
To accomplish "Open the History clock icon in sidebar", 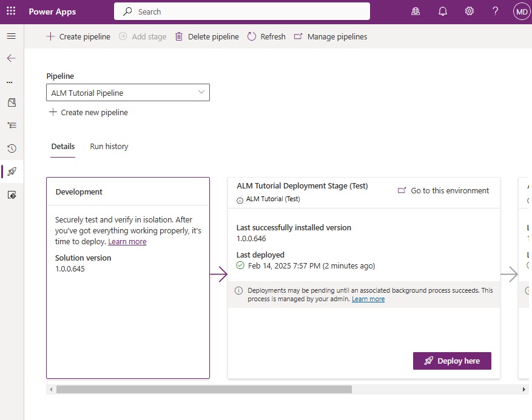I will tap(12, 148).
